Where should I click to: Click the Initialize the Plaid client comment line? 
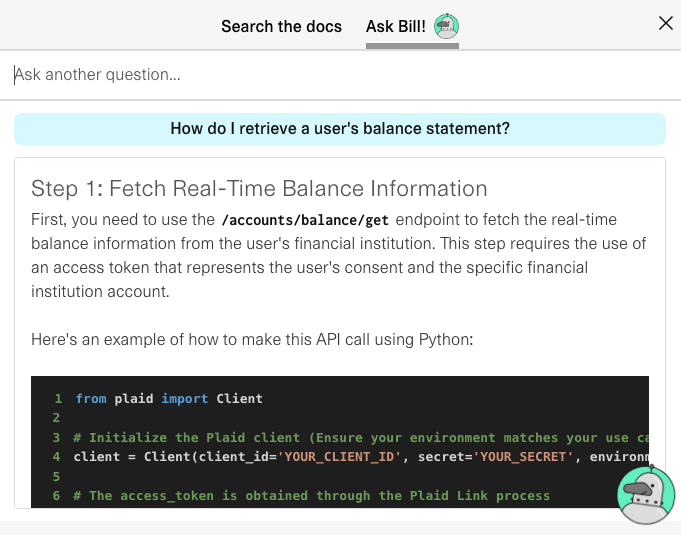[x=361, y=437]
